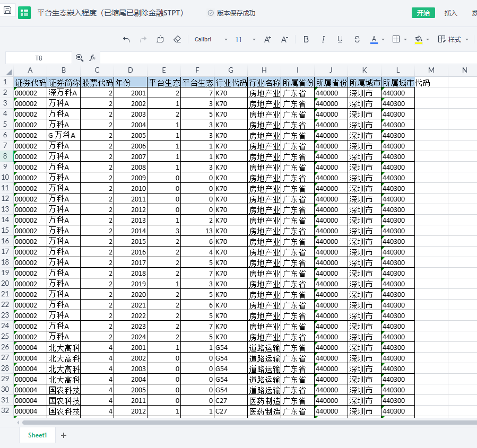Toggle strikethrough formatting
Viewport: 477px width, 448px height.
point(357,39)
